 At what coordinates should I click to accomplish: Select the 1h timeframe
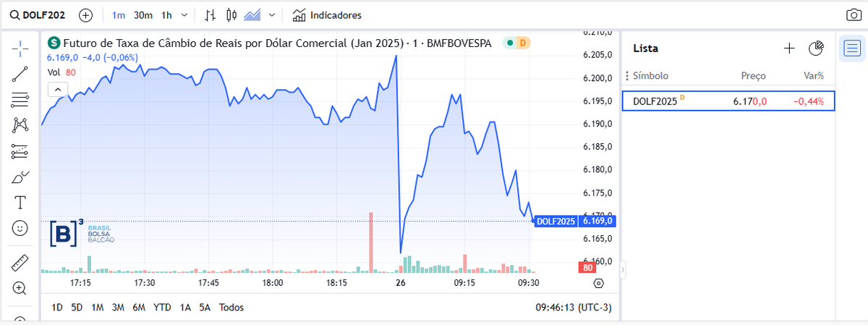coord(167,14)
